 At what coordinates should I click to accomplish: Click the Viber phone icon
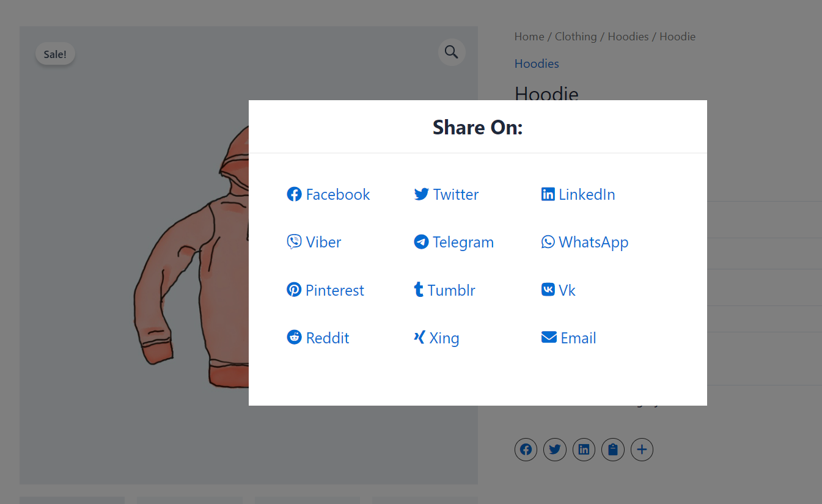[294, 242]
